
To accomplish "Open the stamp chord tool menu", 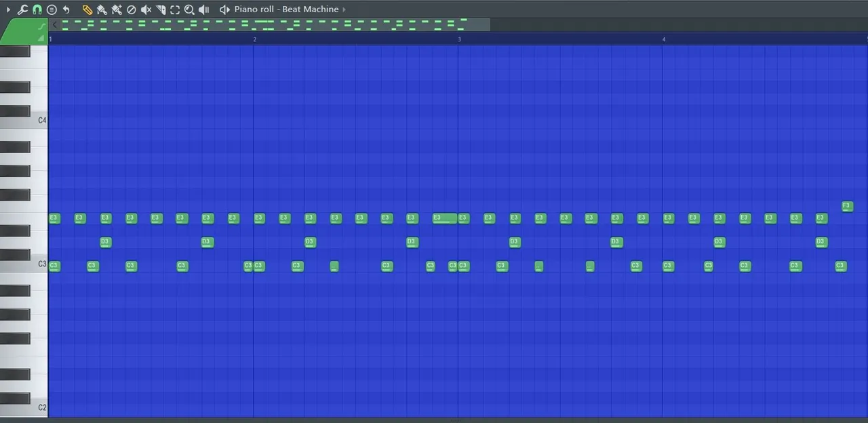I will [x=52, y=9].
